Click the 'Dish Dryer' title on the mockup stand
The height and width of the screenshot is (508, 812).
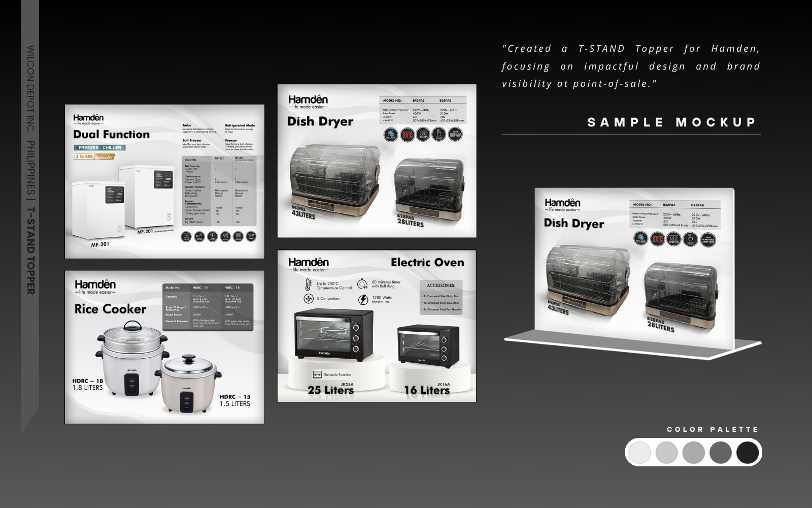coord(574,224)
